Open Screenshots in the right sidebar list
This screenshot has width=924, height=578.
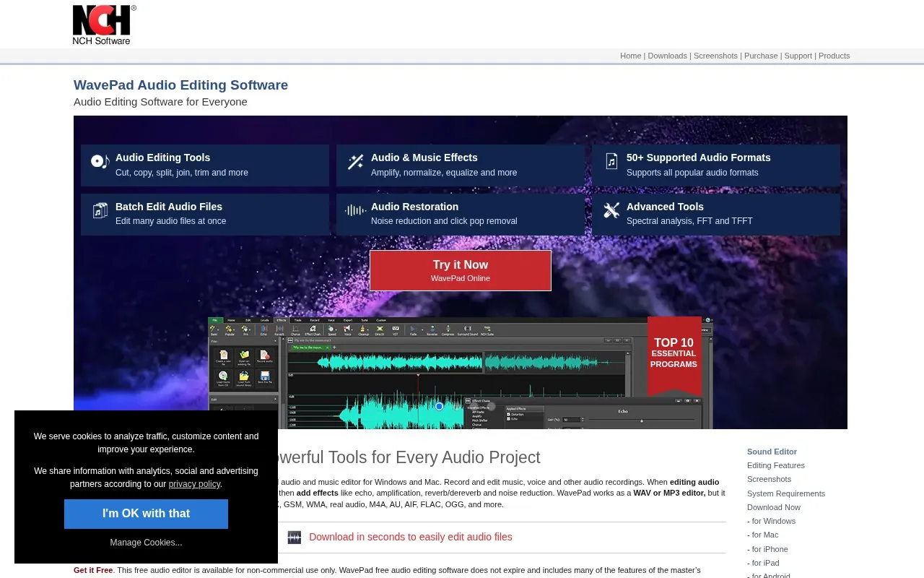click(x=769, y=479)
